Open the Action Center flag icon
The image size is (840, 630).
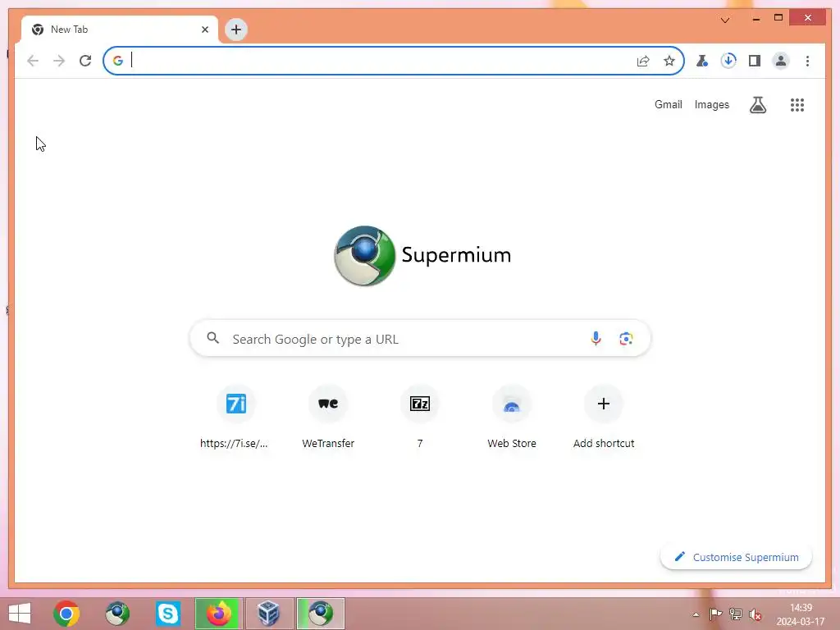tap(715, 614)
